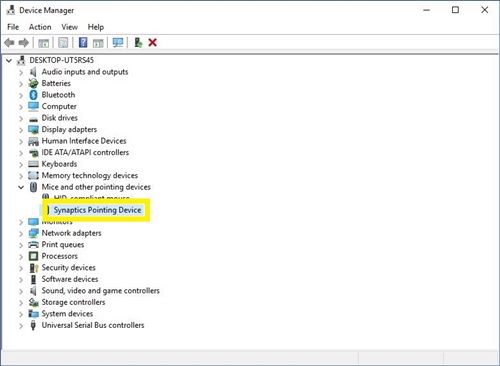Select Synaptics Pointing Device entry
The image size is (500, 366).
coord(97,210)
